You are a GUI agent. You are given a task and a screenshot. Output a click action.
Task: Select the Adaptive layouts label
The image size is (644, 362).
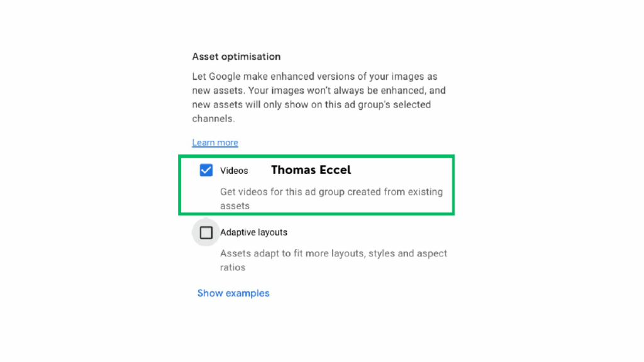[253, 232]
